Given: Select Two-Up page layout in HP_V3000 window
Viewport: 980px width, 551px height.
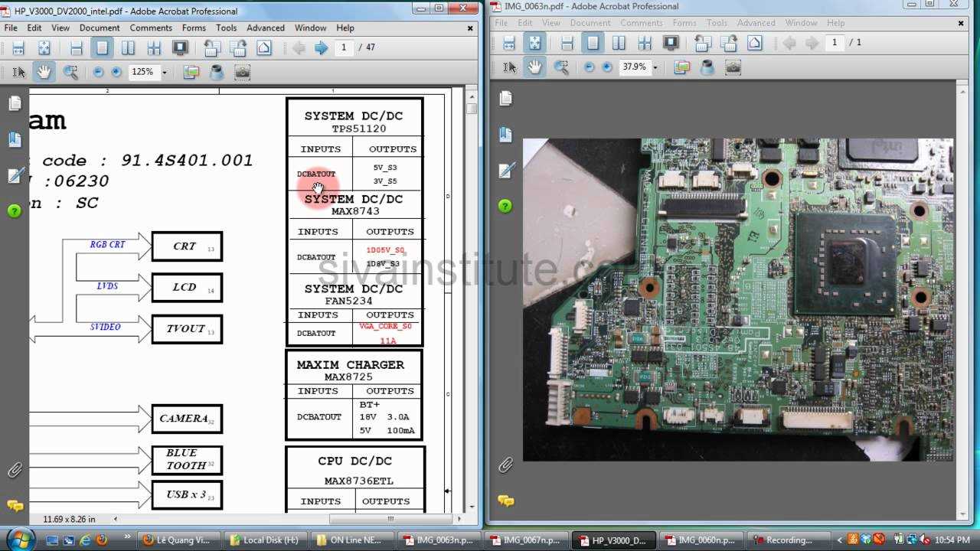Looking at the screenshot, I should 128,48.
